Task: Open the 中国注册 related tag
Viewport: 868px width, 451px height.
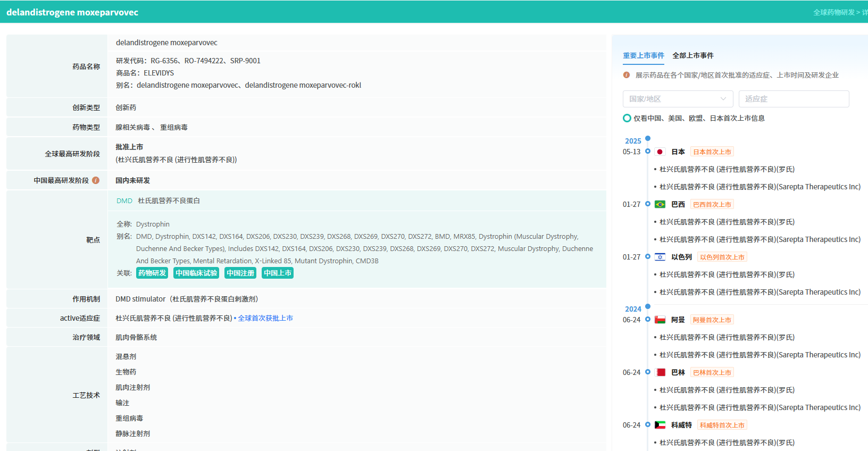Action: coord(240,273)
